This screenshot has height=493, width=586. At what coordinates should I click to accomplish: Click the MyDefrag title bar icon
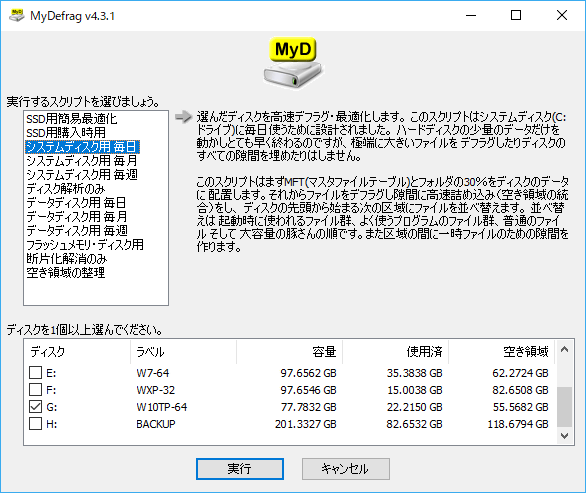[16, 16]
